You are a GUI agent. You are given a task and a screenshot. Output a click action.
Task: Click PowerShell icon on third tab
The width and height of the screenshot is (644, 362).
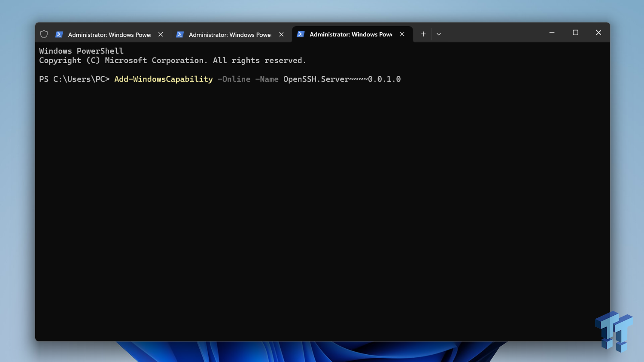301,34
